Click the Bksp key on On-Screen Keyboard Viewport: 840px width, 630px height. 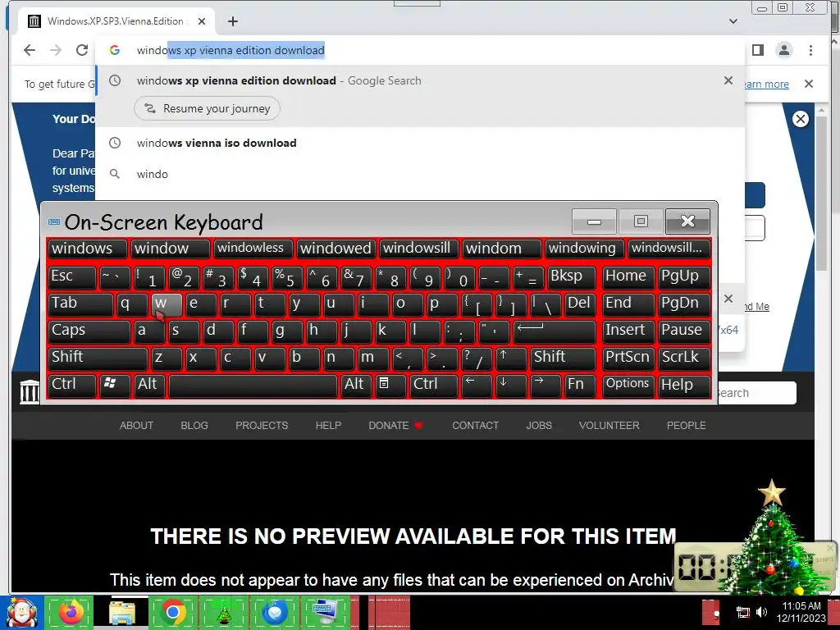tap(572, 277)
